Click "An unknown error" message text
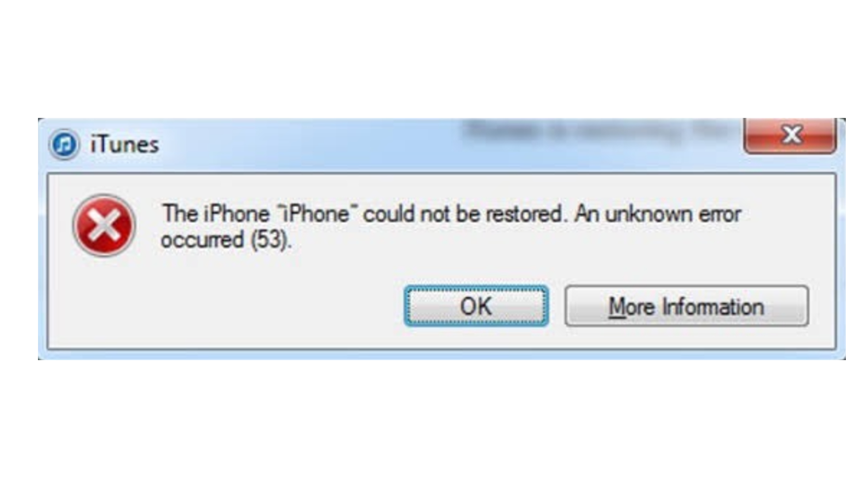Viewport: 868px width, 488px height. tap(658, 213)
